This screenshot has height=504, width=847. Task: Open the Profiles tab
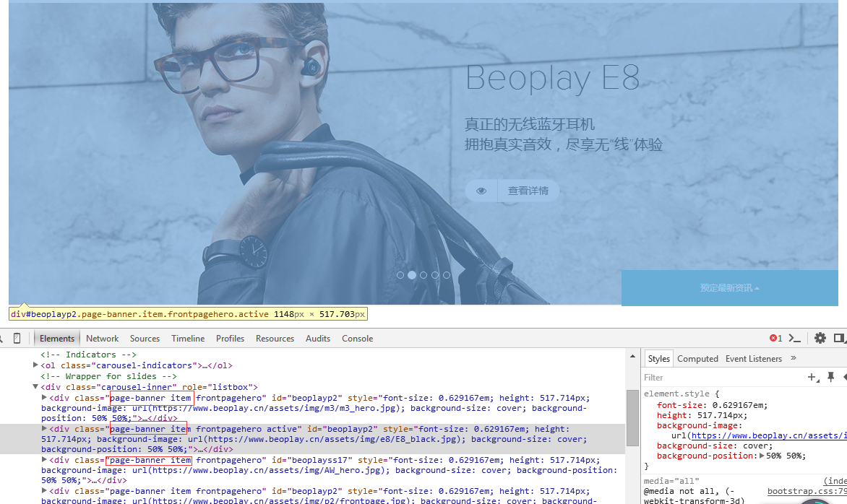[x=230, y=339]
